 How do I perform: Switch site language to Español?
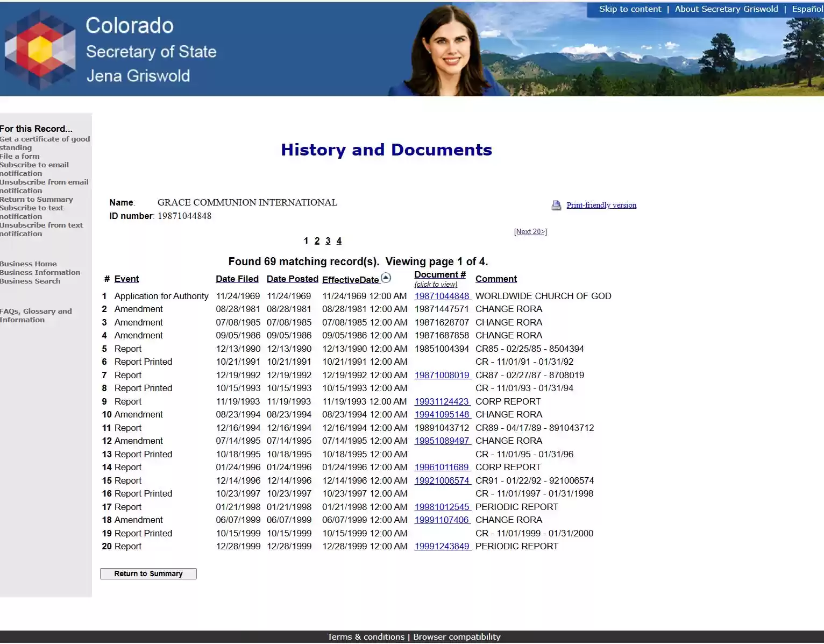(x=807, y=9)
